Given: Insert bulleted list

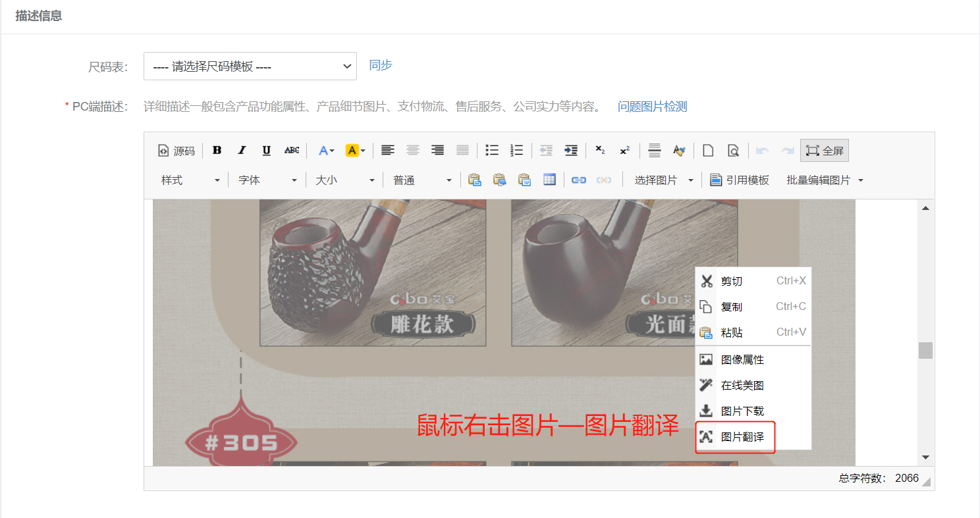Looking at the screenshot, I should pyautogui.click(x=492, y=151).
